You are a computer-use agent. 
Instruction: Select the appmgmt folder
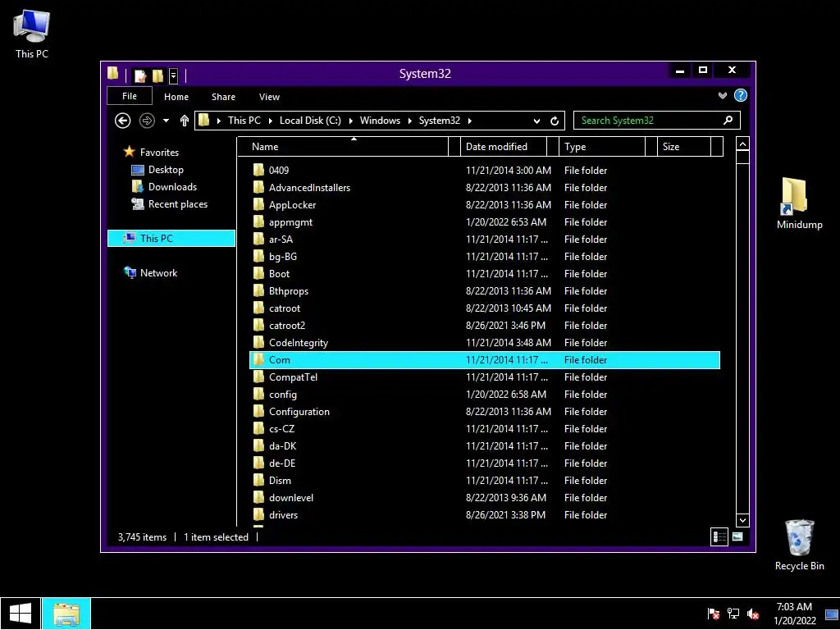pyautogui.click(x=290, y=222)
